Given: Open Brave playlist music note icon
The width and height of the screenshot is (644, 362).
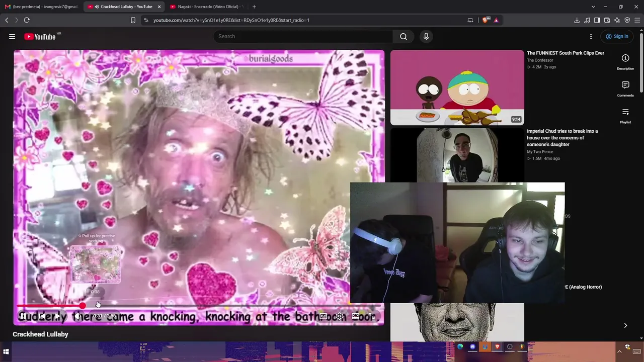Looking at the screenshot, I should coord(587,20).
